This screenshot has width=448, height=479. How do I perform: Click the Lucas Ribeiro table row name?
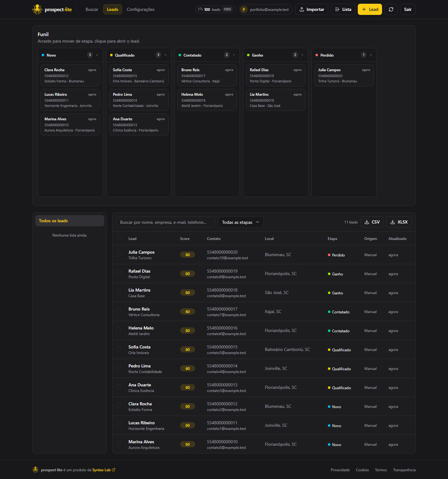pos(142,423)
